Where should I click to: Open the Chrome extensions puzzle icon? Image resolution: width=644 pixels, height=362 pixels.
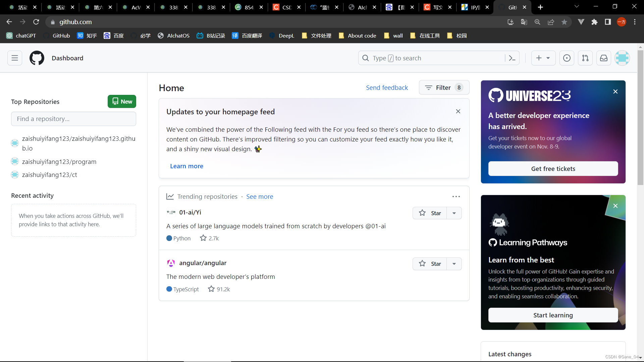[595, 22]
